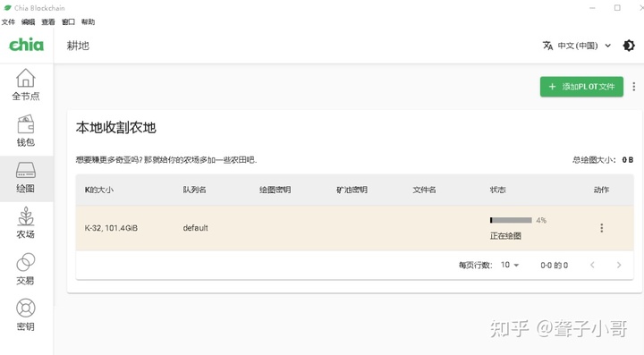Image resolution: width=644 pixels, height=355 pixels.
Task: Open more options beside 添加PLOT文件 button
Action: click(x=634, y=87)
